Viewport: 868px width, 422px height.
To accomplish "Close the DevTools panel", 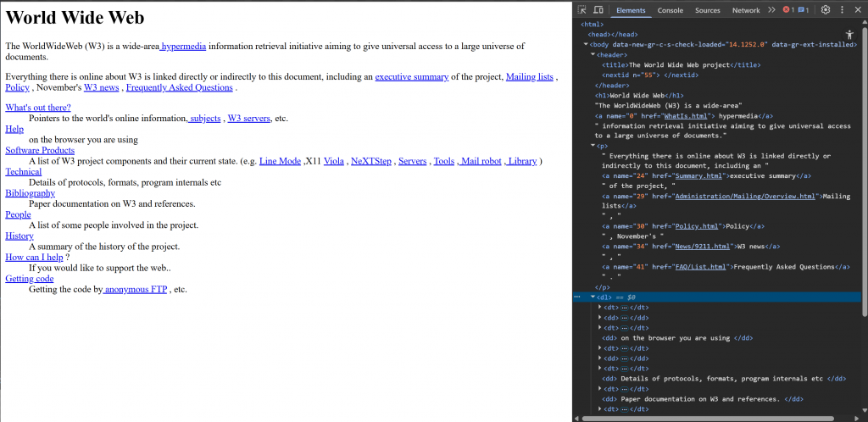I will pos(858,10).
